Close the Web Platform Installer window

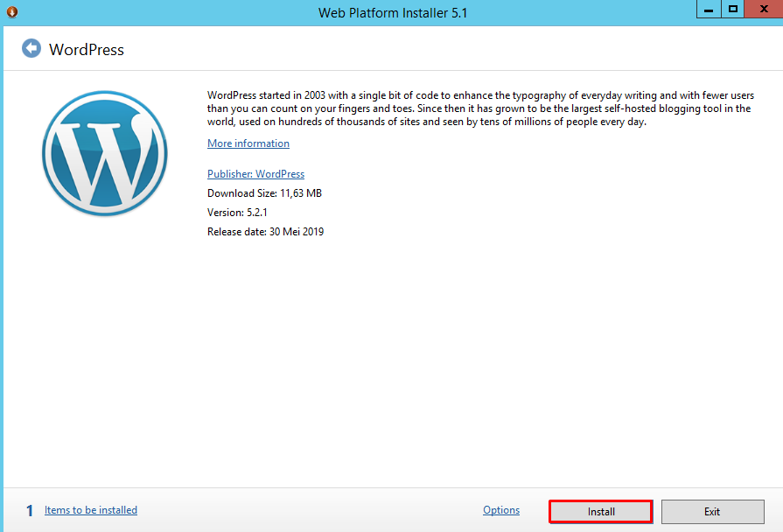point(764,10)
